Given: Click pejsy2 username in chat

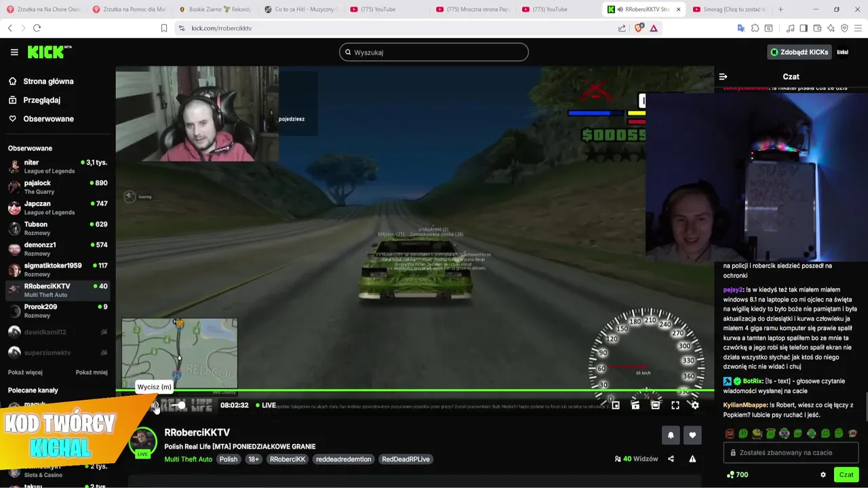Looking at the screenshot, I should coord(733,289).
